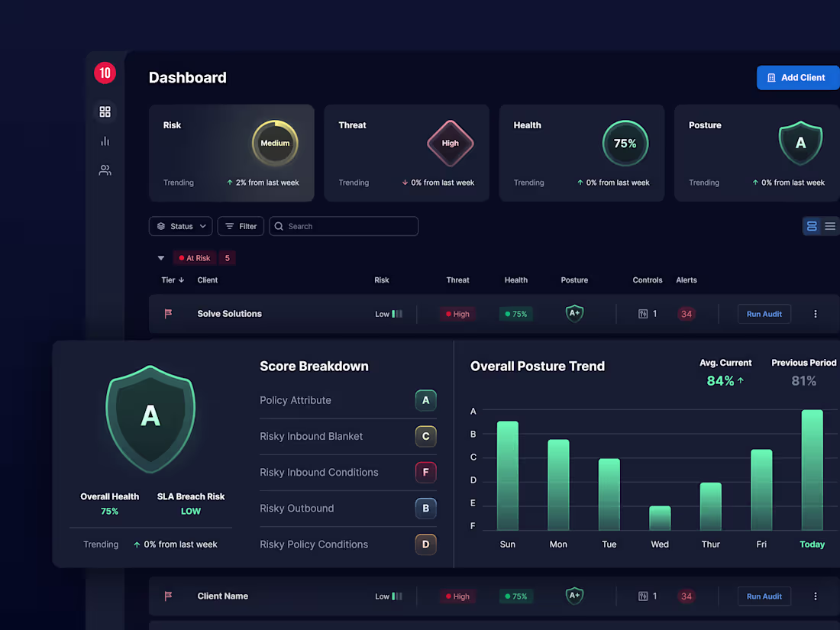
Task: Click A+ posture shield in Client Name row
Action: coord(574,596)
